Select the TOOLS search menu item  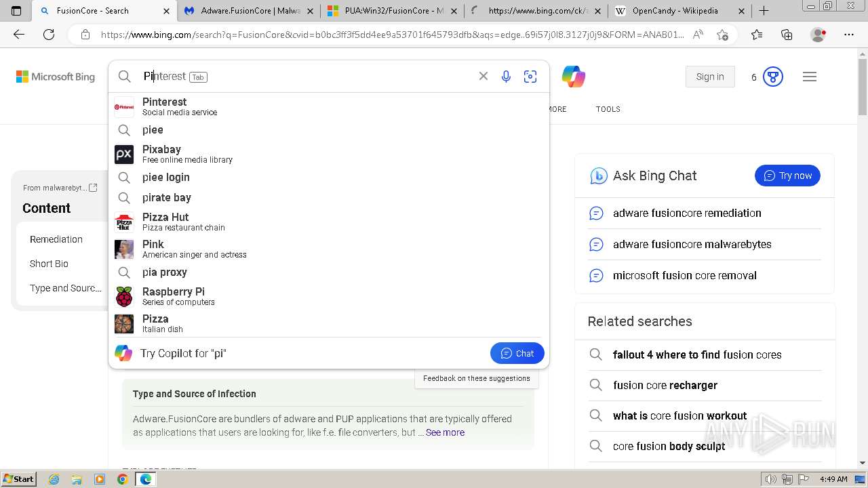[x=608, y=109]
